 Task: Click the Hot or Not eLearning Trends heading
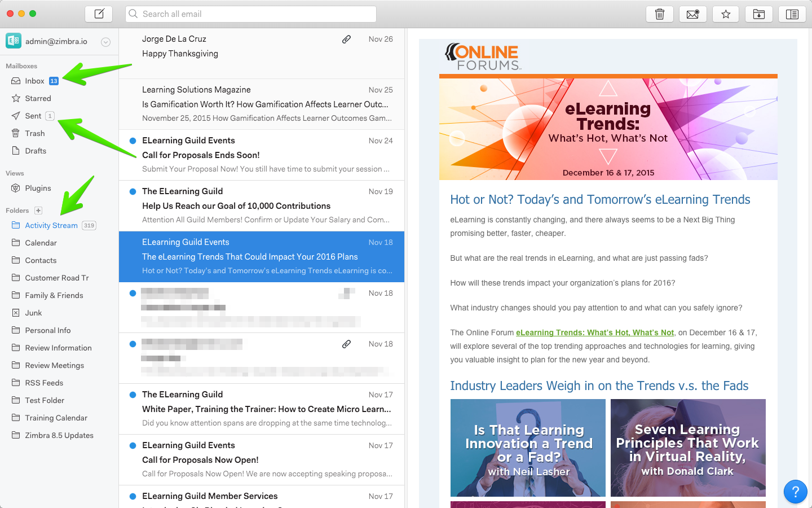point(600,199)
